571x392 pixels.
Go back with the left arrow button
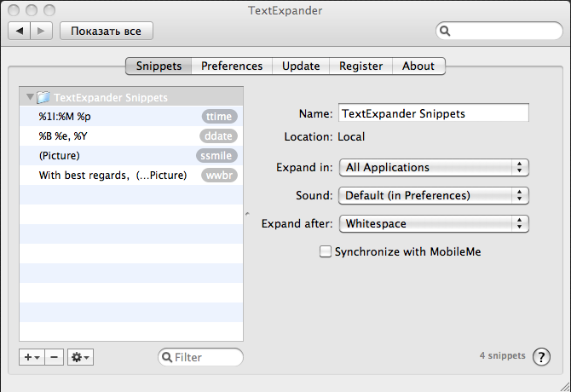[x=20, y=31]
